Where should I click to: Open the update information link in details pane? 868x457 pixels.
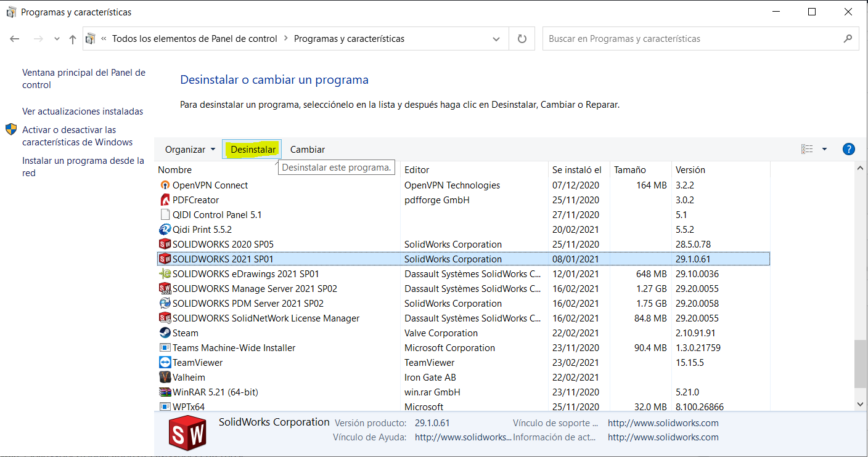point(663,437)
